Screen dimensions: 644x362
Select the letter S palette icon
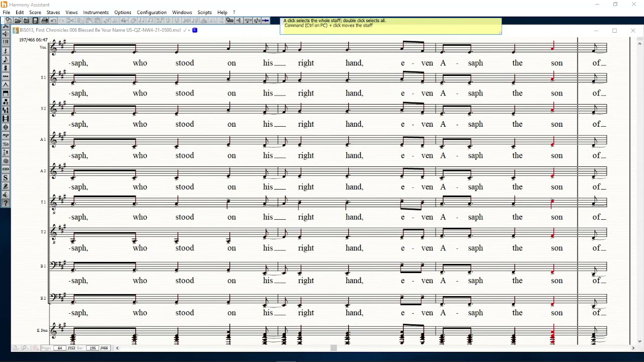pyautogui.click(x=6, y=177)
